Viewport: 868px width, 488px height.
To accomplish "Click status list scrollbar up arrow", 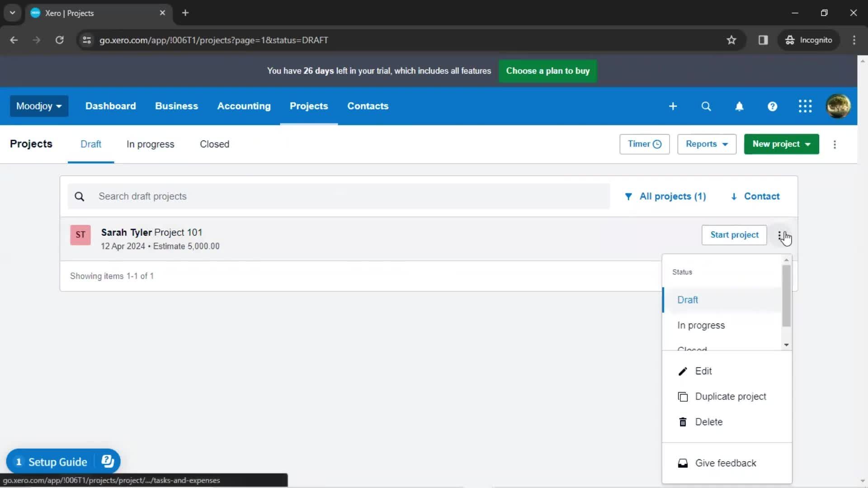I will point(787,260).
